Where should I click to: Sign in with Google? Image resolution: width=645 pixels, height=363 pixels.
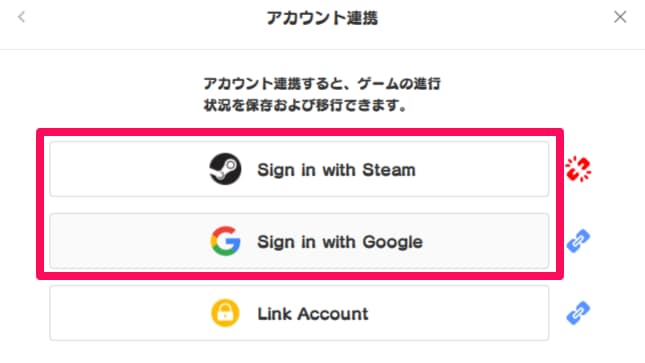(x=299, y=241)
